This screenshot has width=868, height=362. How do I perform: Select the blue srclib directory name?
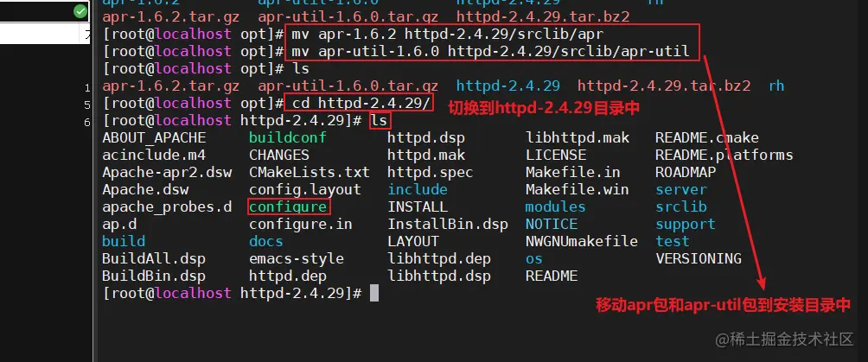(x=681, y=207)
